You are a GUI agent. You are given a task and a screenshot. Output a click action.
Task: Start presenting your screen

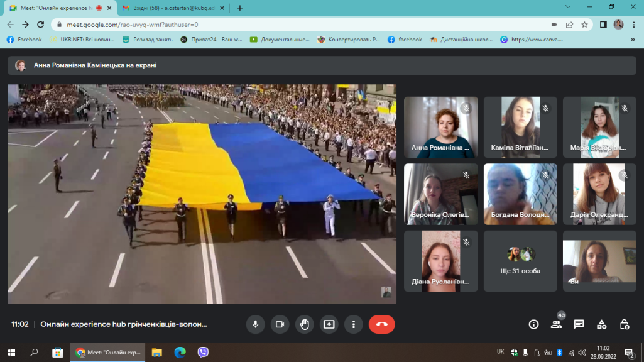(x=329, y=324)
